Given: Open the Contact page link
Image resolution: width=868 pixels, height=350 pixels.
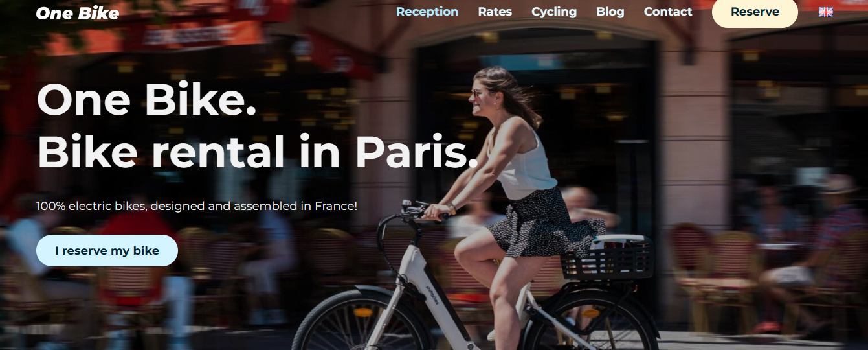Looking at the screenshot, I should coord(668,12).
